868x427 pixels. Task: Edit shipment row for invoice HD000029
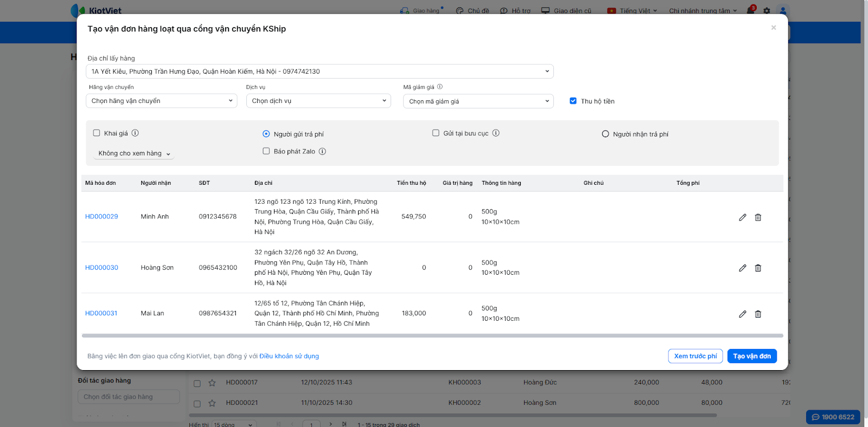742,217
